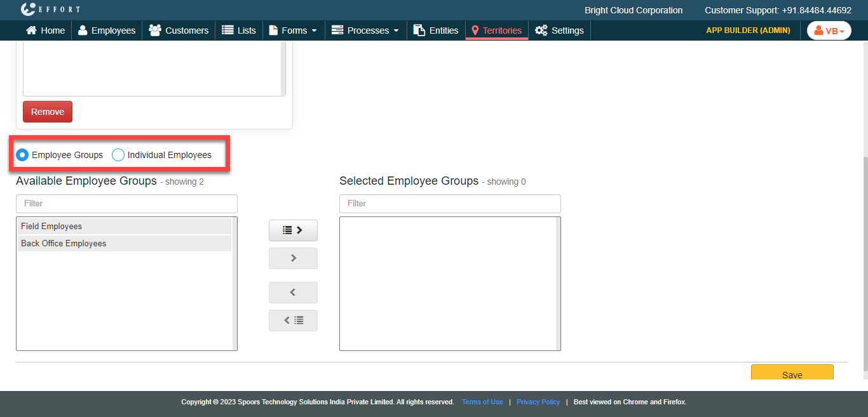Open the VB user account dropdown
Screen dimensions: 868x417
pyautogui.click(x=829, y=30)
